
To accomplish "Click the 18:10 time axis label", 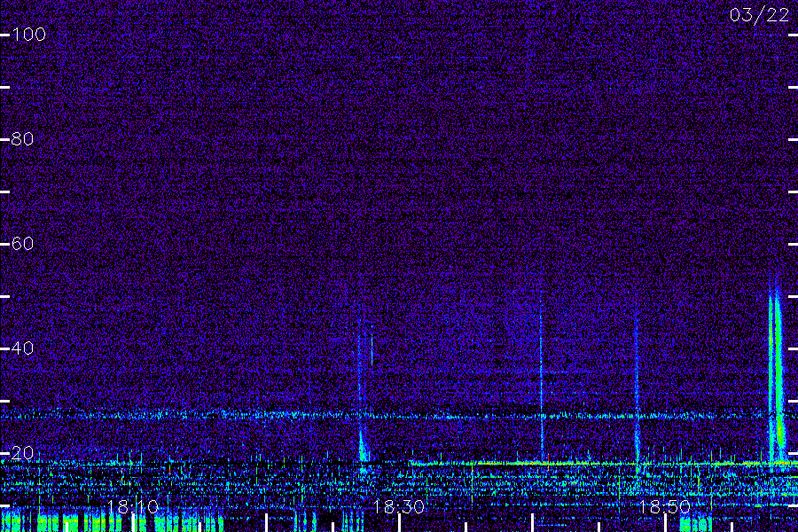I will tap(133, 506).
